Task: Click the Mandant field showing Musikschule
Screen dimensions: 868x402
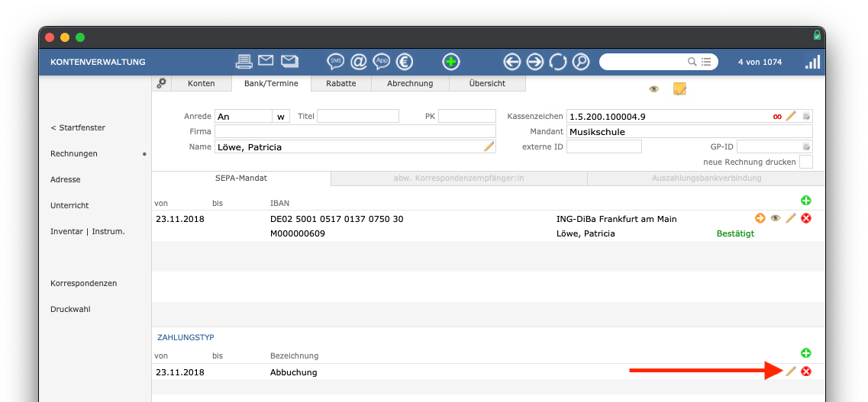Action: coord(690,132)
